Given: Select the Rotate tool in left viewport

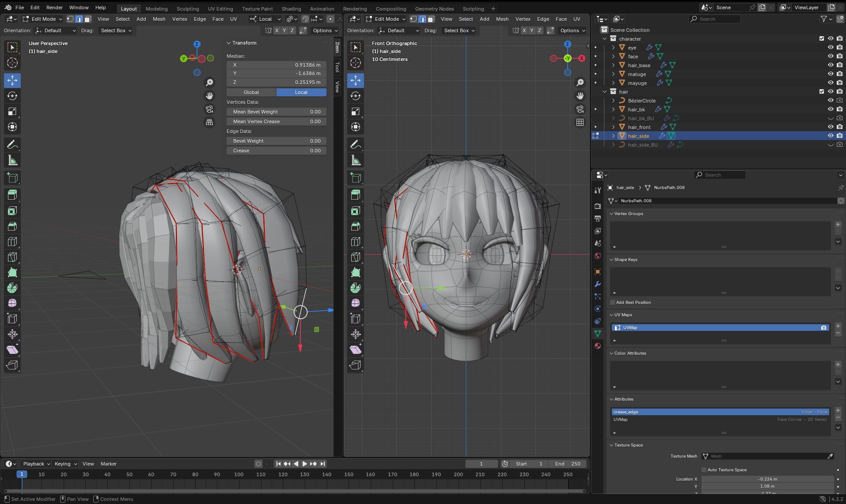Looking at the screenshot, I should point(12,96).
